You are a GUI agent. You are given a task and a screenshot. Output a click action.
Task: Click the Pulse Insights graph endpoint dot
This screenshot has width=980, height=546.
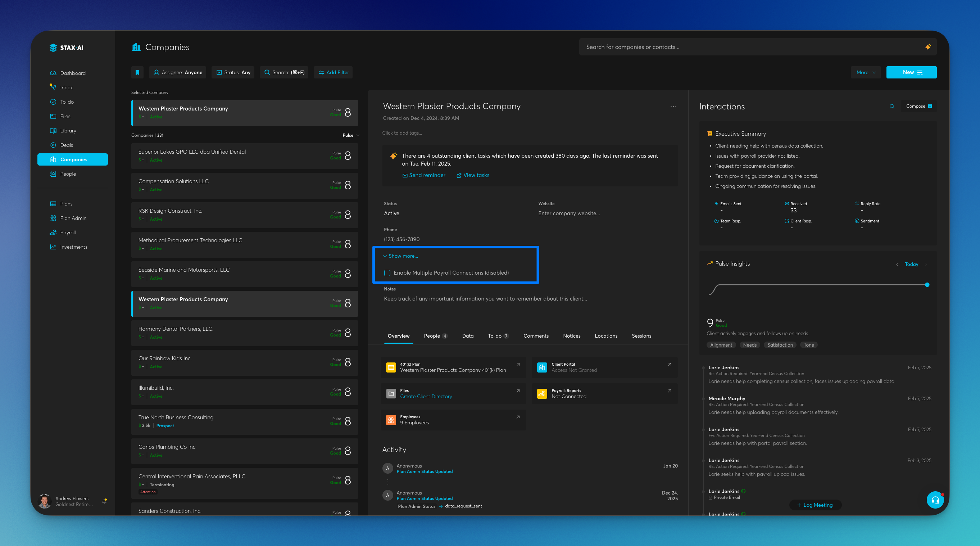click(927, 285)
